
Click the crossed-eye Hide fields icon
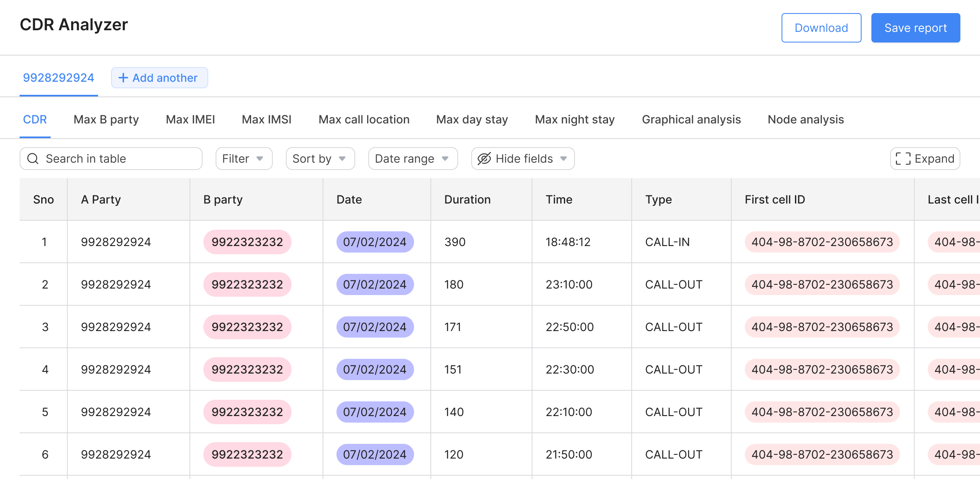pyautogui.click(x=484, y=159)
